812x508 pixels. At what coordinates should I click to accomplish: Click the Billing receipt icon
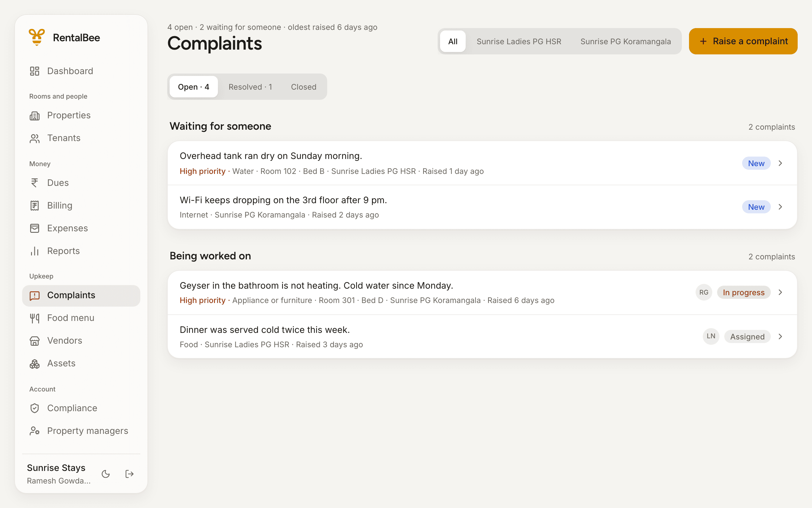(35, 206)
